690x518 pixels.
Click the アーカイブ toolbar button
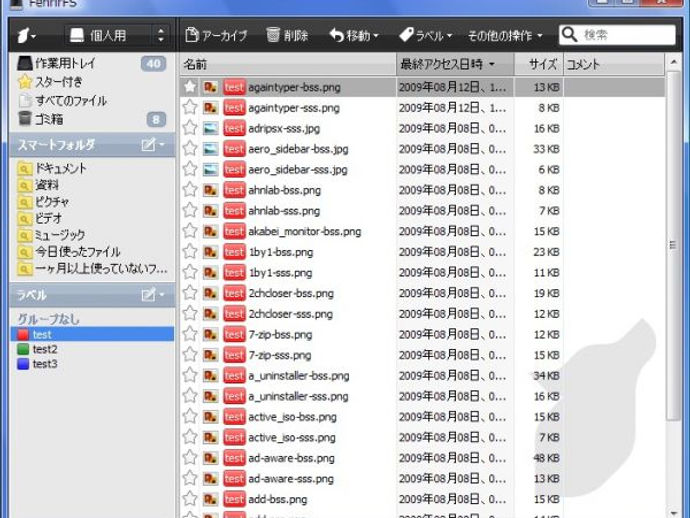[x=216, y=35]
